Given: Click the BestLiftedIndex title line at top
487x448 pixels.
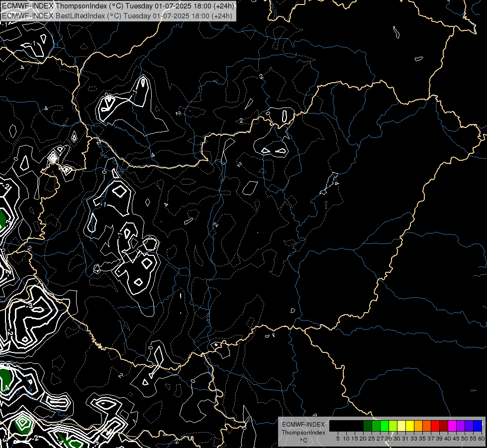Looking at the screenshot, I should tap(117, 15).
